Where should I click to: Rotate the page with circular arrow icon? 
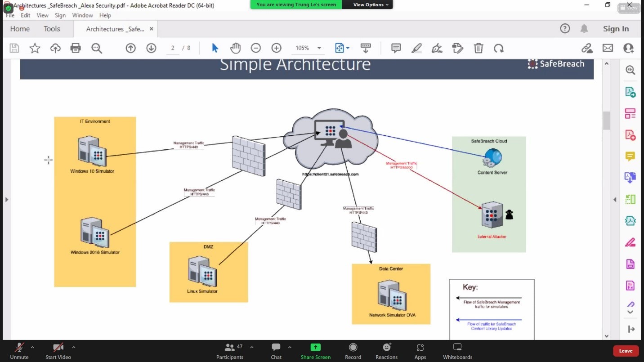499,48
